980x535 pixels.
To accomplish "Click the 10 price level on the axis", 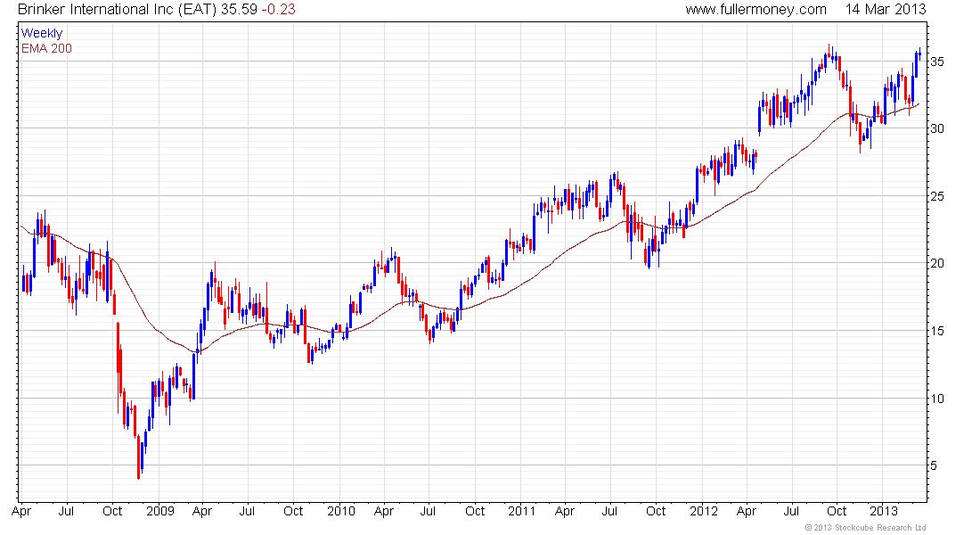I will tap(937, 398).
